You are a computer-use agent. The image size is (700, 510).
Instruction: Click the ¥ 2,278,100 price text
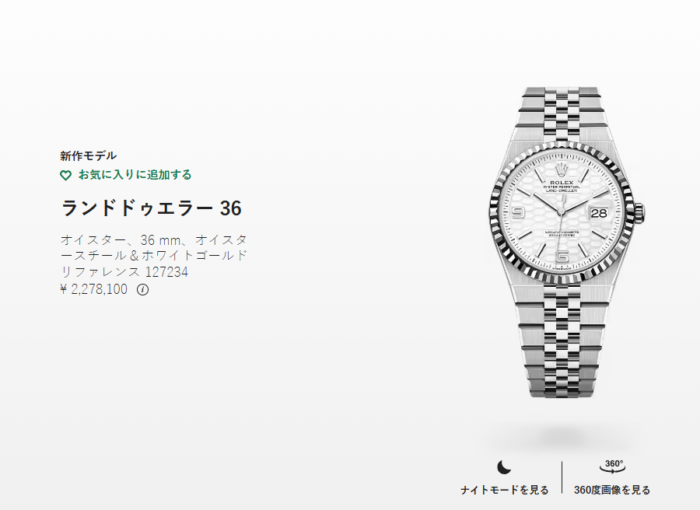(94, 289)
